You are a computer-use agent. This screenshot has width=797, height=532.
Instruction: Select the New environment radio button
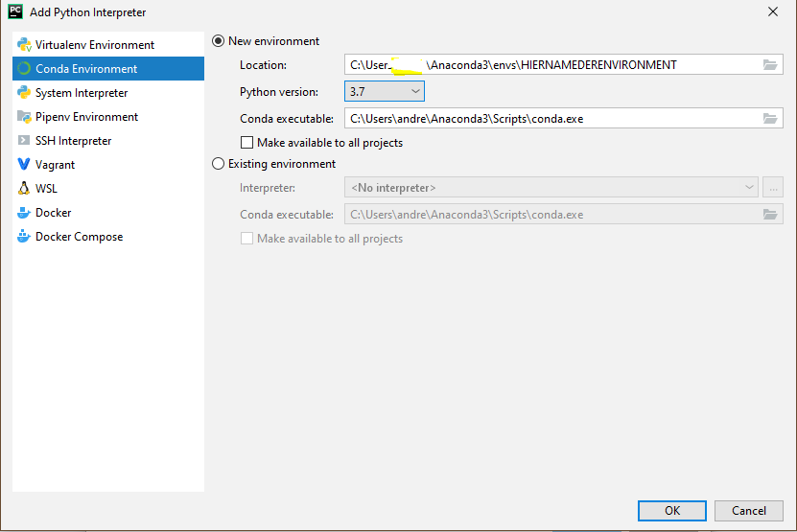pos(218,41)
